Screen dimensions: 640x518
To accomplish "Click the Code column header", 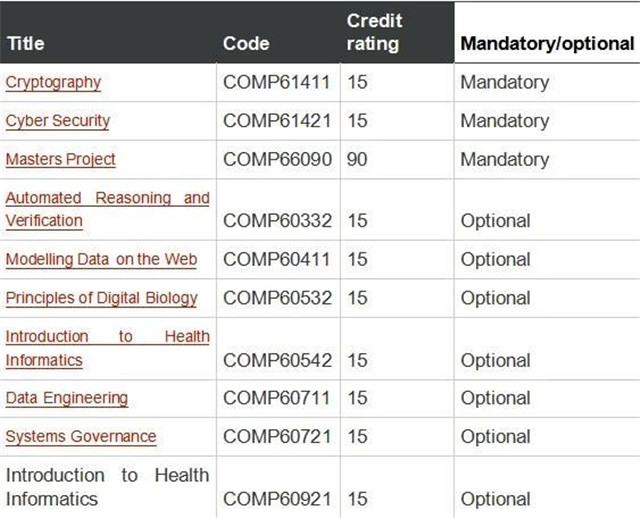I will coord(246,43).
